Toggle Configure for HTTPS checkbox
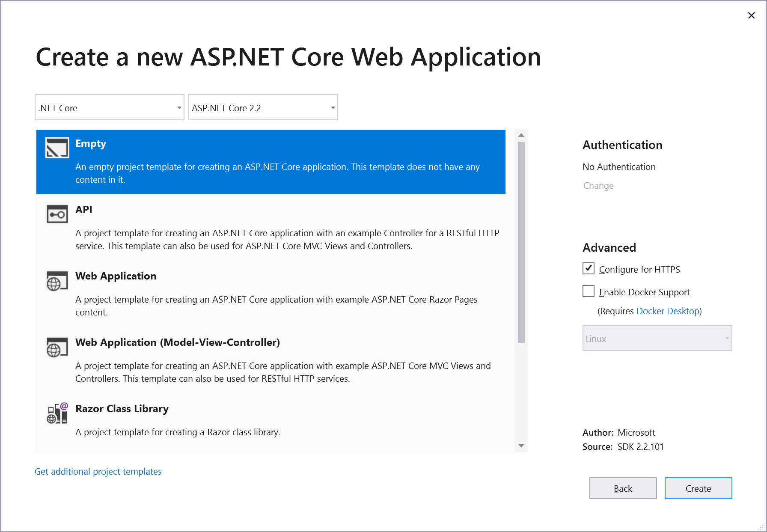This screenshot has height=532, width=767. coord(589,268)
